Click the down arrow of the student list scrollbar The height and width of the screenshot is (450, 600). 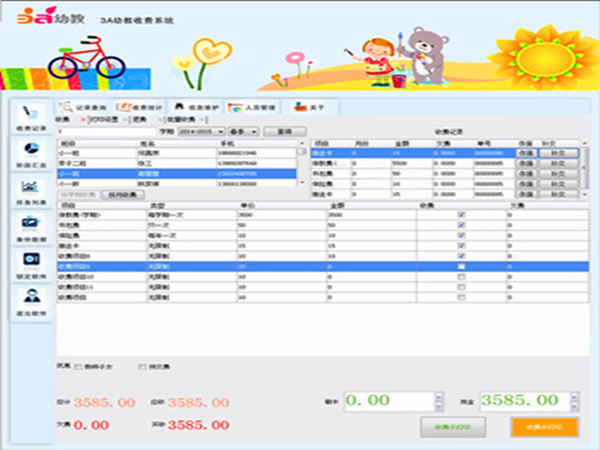302,183
